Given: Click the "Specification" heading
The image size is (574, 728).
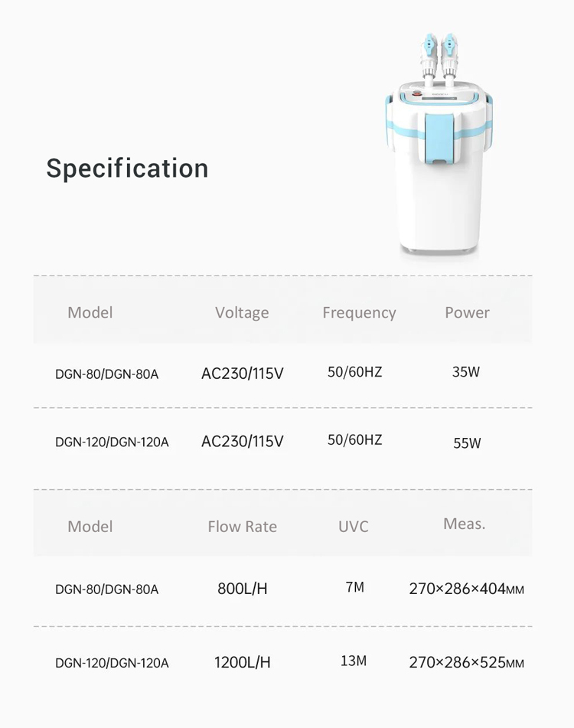Looking at the screenshot, I should click(127, 168).
